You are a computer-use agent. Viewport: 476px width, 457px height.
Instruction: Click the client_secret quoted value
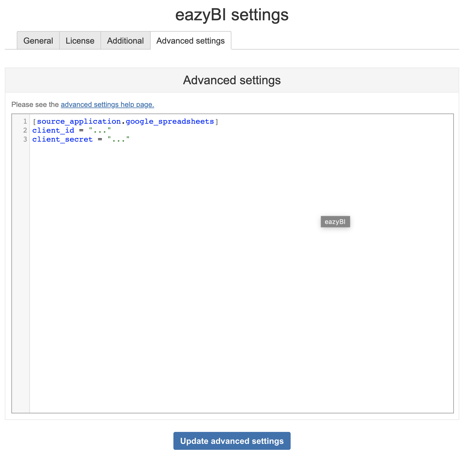tap(119, 139)
